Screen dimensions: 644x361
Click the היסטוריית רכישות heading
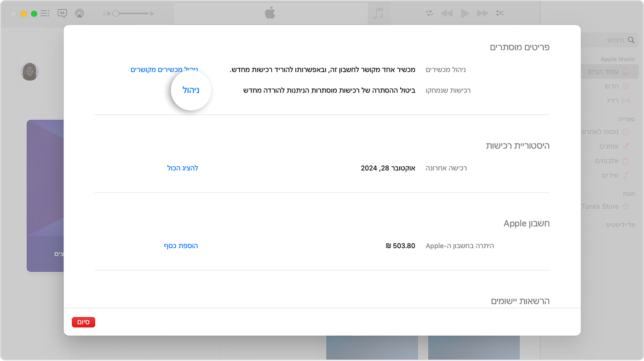pos(517,146)
